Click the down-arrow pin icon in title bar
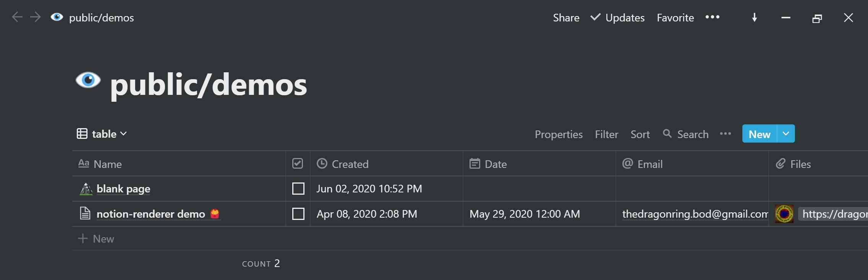Viewport: 868px width, 280px height. coord(755,18)
